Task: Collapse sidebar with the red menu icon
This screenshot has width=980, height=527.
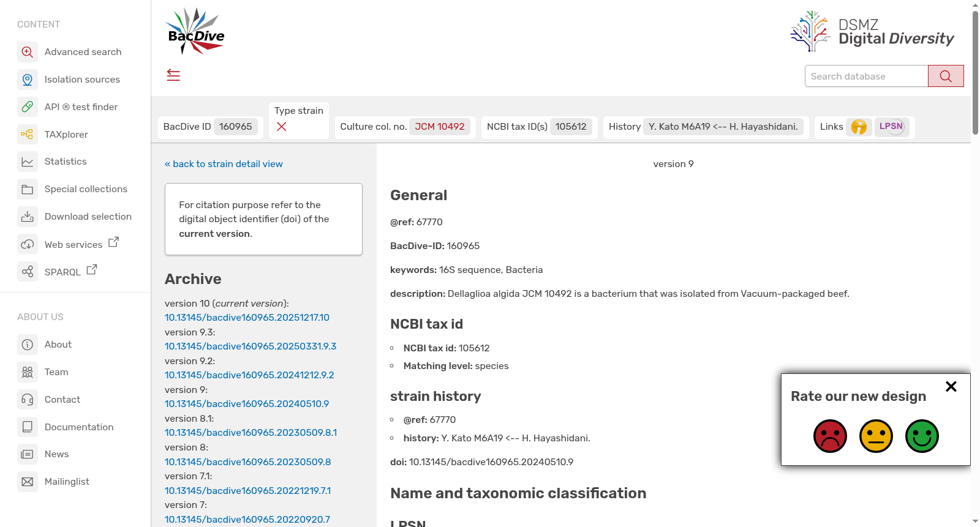Action: 173,75
